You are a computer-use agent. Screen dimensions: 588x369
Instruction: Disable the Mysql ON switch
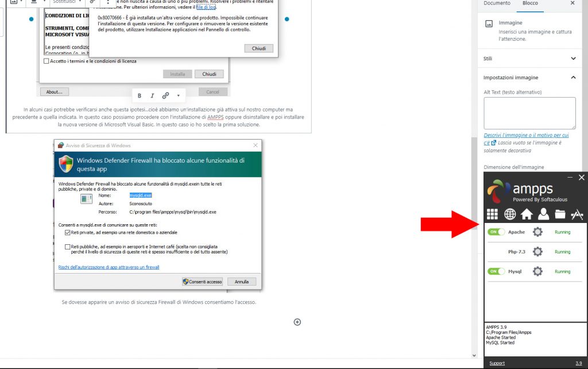tap(495, 271)
